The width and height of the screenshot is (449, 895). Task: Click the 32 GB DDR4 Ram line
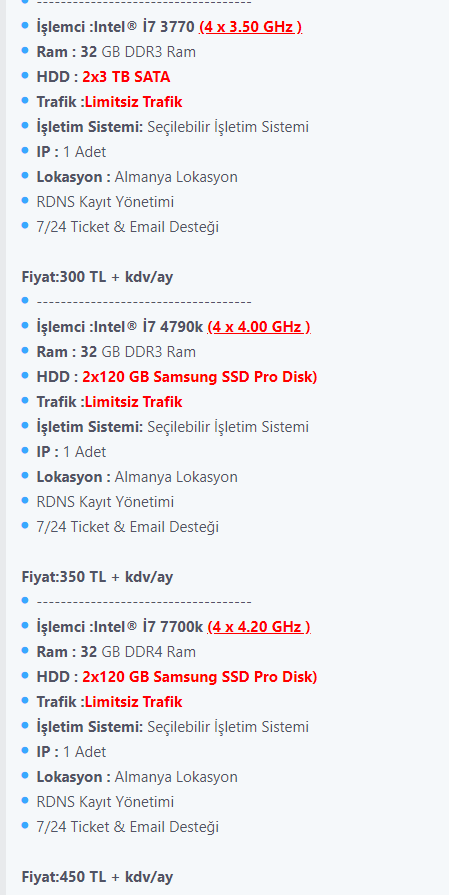116,652
